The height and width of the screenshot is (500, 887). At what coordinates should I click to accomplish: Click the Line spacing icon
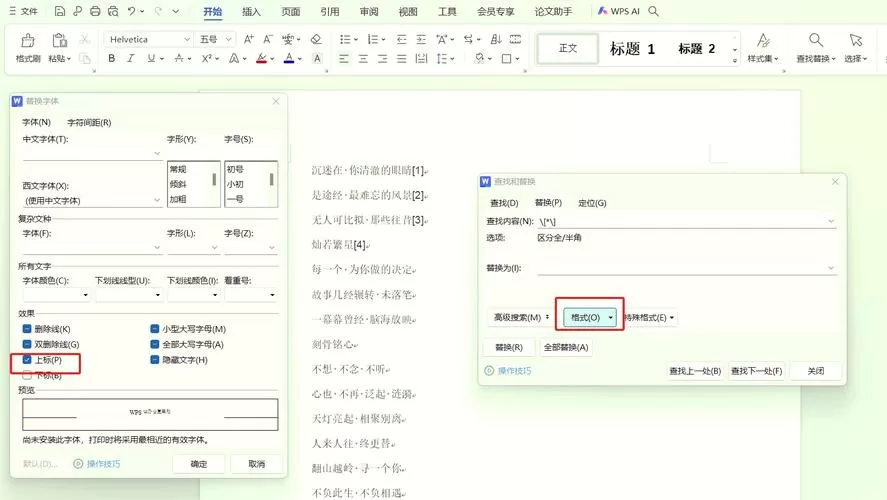tap(442, 58)
